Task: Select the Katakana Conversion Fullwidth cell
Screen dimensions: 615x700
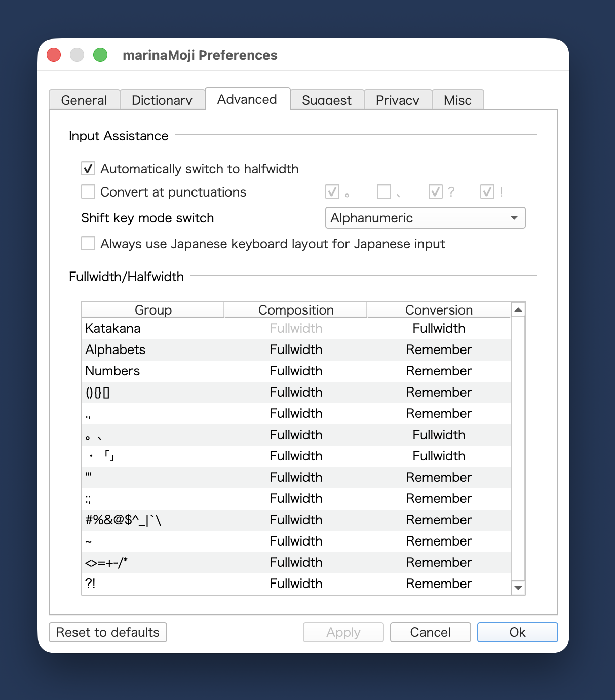Action: pos(439,328)
